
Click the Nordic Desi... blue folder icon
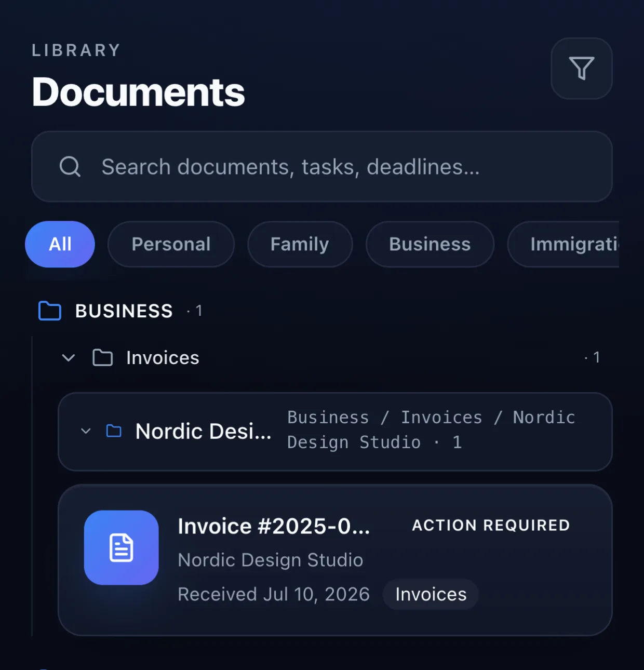114,431
